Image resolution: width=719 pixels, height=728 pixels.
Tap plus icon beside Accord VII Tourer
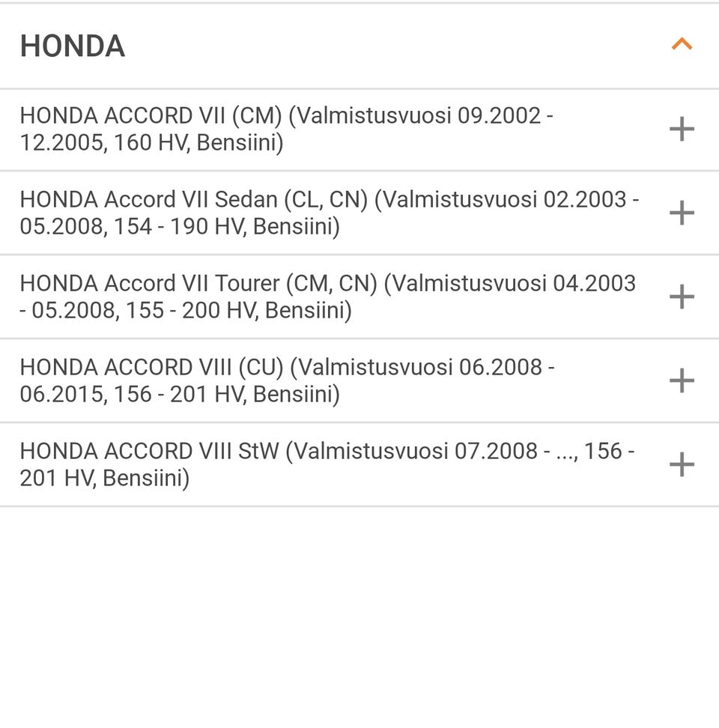tap(682, 297)
